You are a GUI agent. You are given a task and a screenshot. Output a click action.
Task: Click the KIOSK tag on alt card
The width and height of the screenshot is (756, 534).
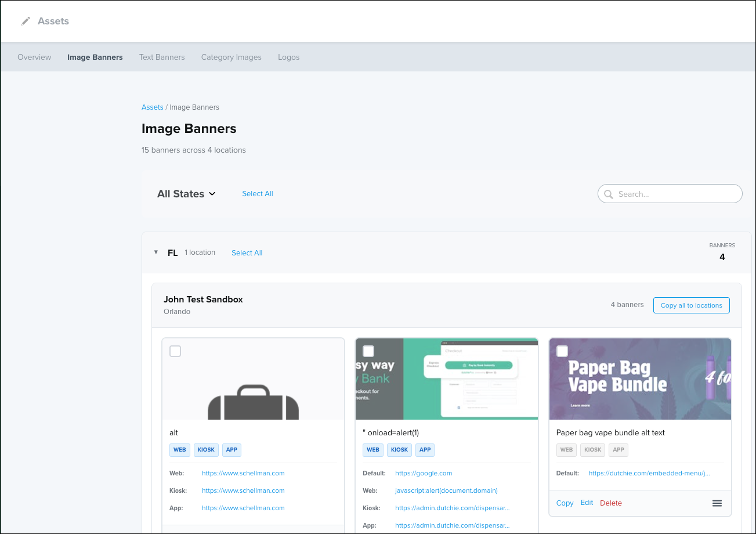206,450
